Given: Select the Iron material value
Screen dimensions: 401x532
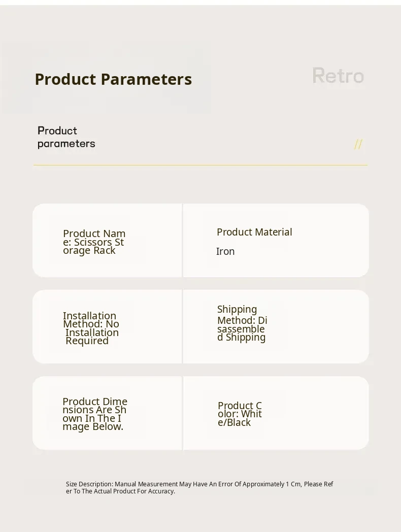Looking at the screenshot, I should [x=225, y=251].
